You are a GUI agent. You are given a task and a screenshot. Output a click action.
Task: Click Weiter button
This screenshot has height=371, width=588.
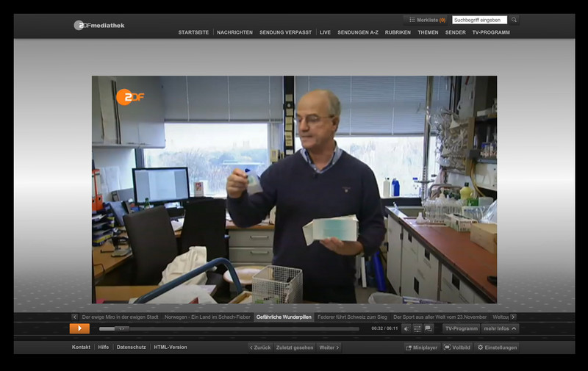329,347
